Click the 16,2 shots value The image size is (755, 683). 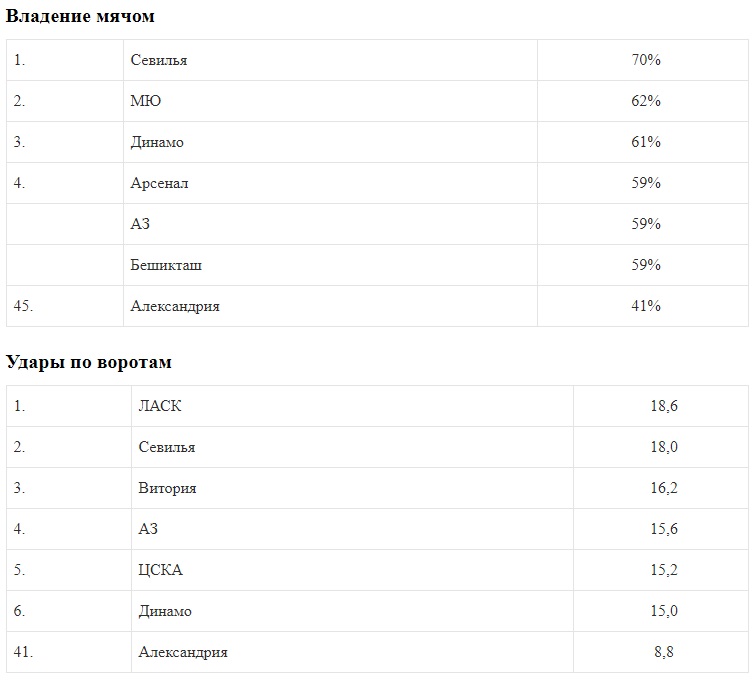pyautogui.click(x=663, y=488)
